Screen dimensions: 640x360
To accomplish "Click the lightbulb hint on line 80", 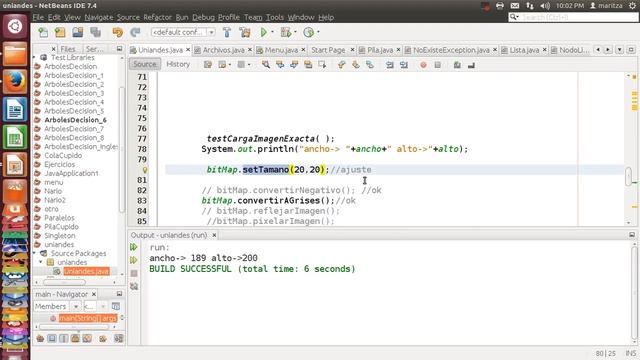I will [x=144, y=169].
